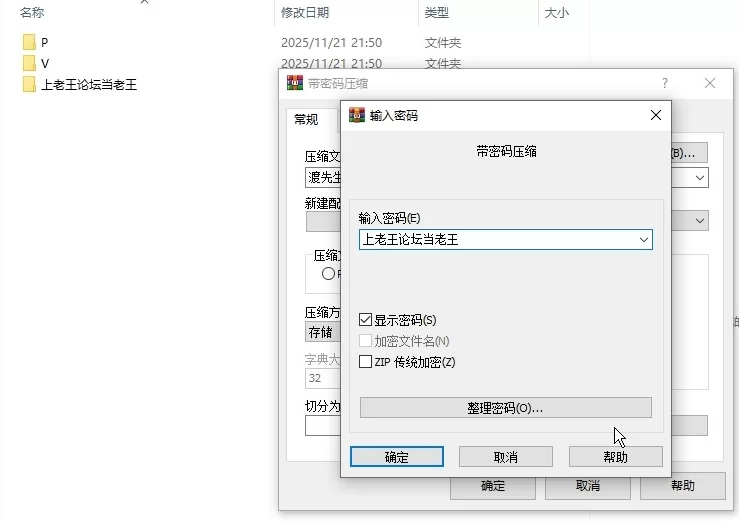739x521 pixels.
Task: Open the 新建配置 dropdown arrow behind dialog
Action: (700, 221)
